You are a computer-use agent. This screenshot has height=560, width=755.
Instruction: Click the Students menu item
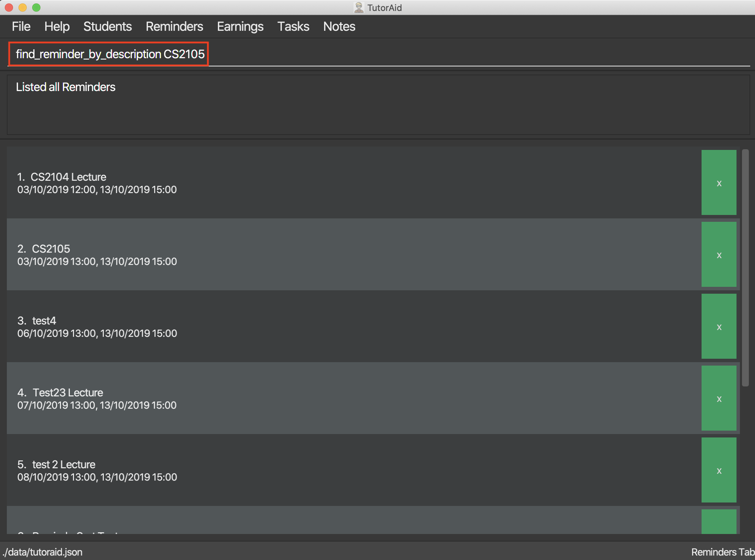108,26
